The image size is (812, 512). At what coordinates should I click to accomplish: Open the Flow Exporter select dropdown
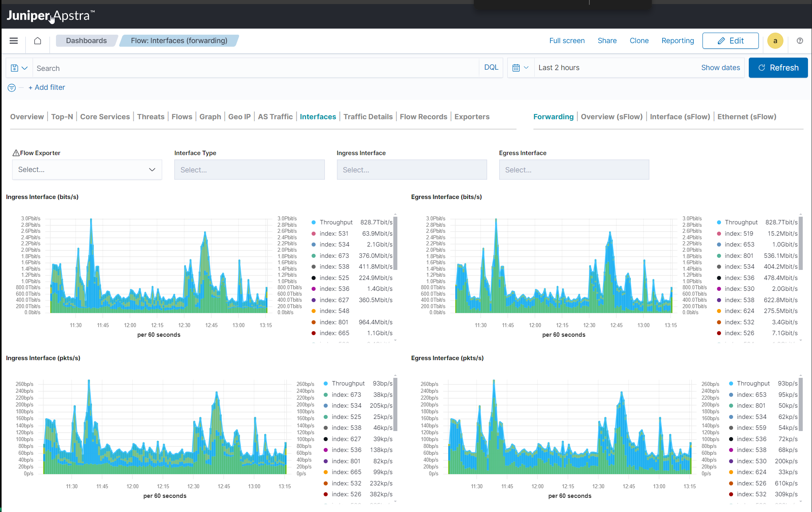pos(87,170)
